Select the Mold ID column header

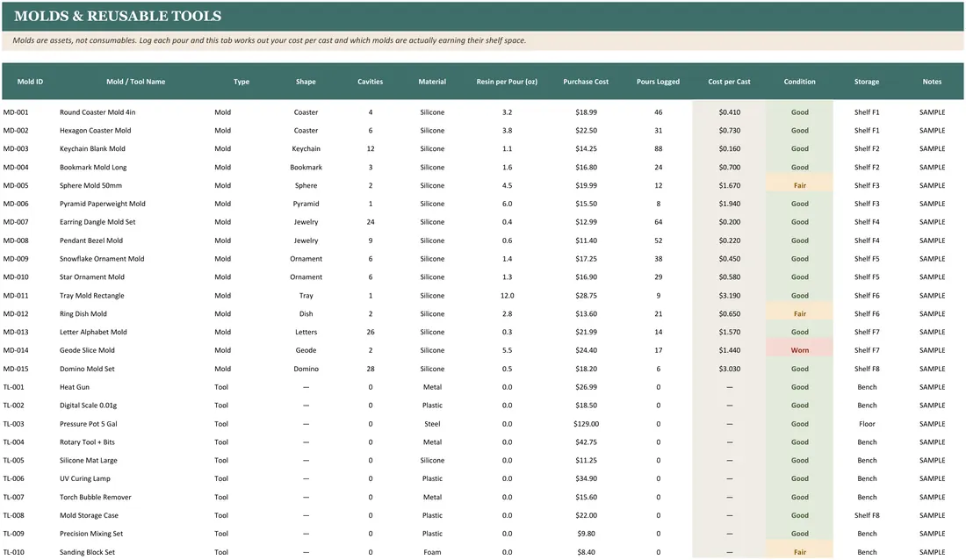click(30, 82)
